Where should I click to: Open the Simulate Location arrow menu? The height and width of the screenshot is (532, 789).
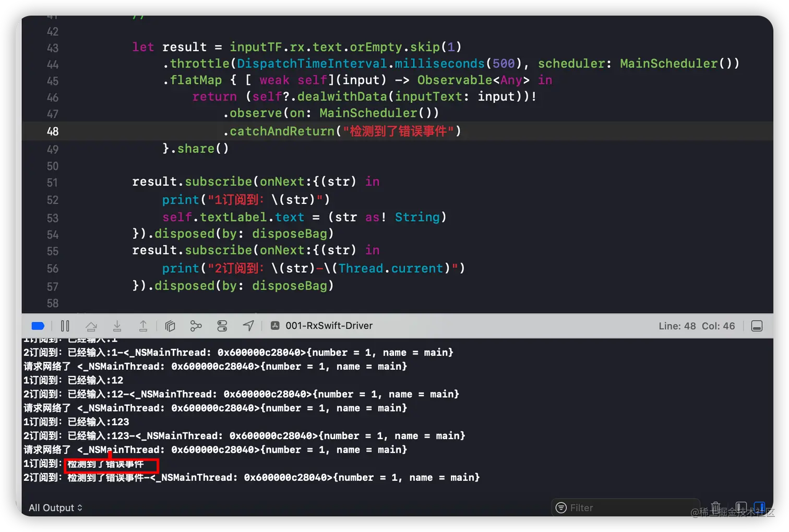[248, 326]
